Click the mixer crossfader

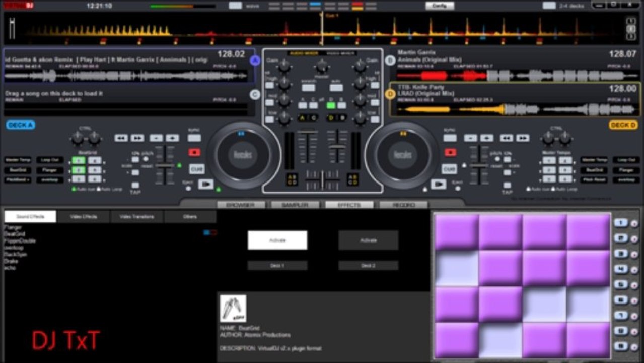[x=323, y=180]
